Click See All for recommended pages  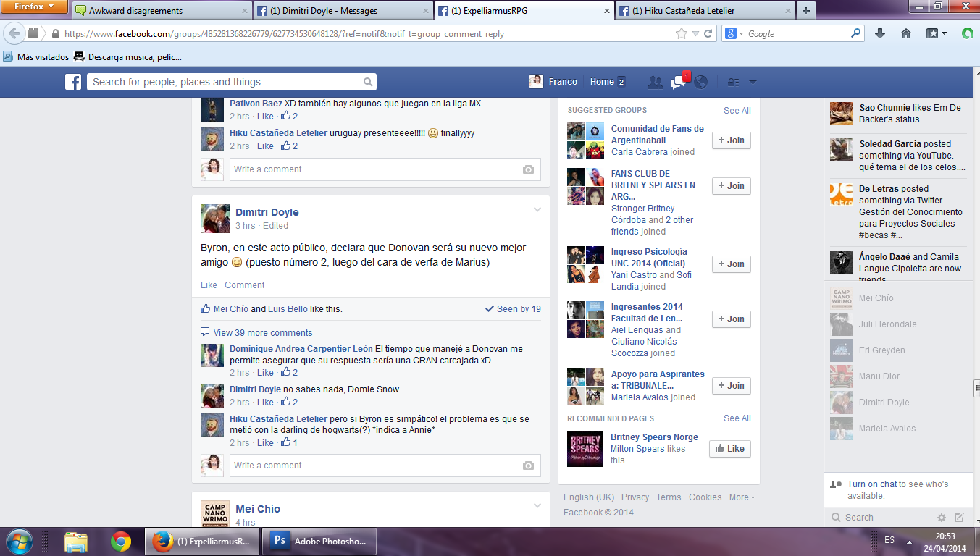click(x=737, y=418)
